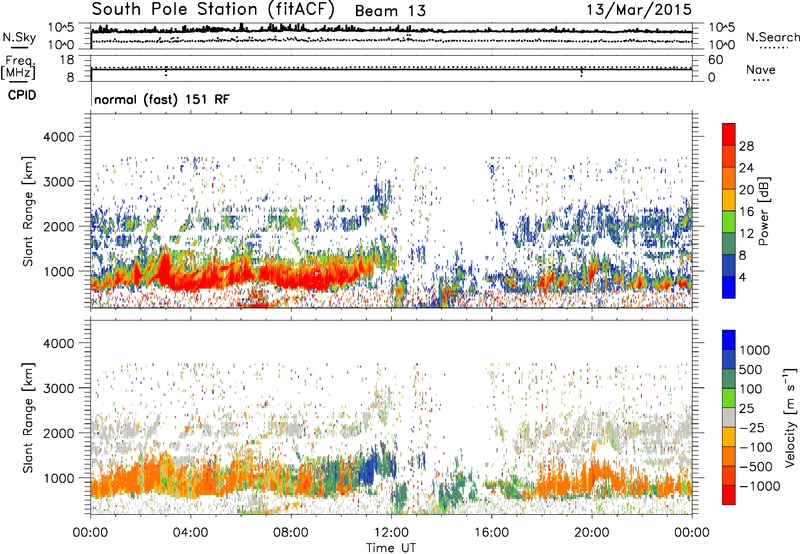Click the 'Slant Range [km]' label of velocity panel
Image resolution: width=800 pixels, height=554 pixels.
tap(28, 418)
